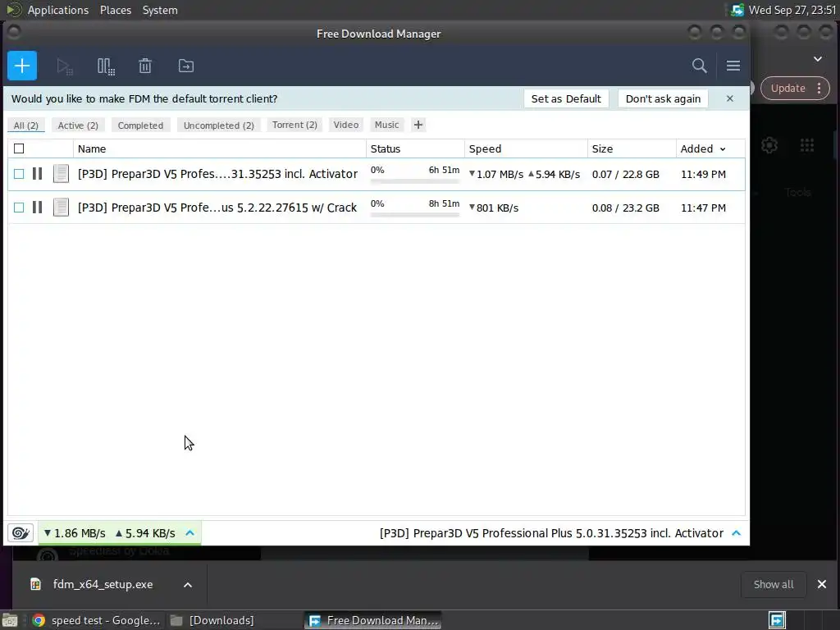Expand the speed limit chevron in status bar
Viewport: 840px width, 630px height.
[189, 533]
